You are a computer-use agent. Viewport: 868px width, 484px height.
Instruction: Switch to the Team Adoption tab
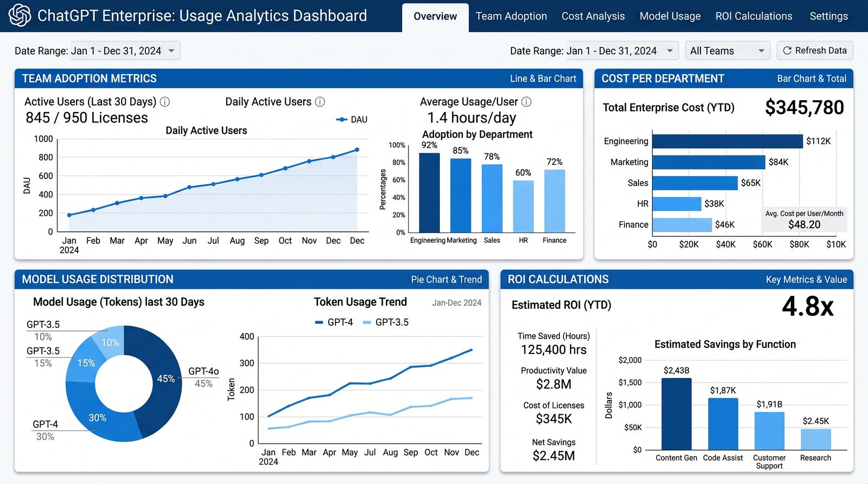pyautogui.click(x=511, y=16)
